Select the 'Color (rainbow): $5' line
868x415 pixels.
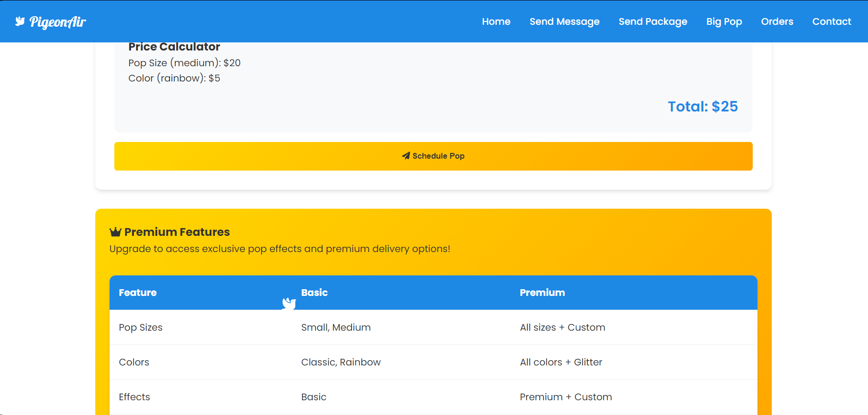pos(174,78)
